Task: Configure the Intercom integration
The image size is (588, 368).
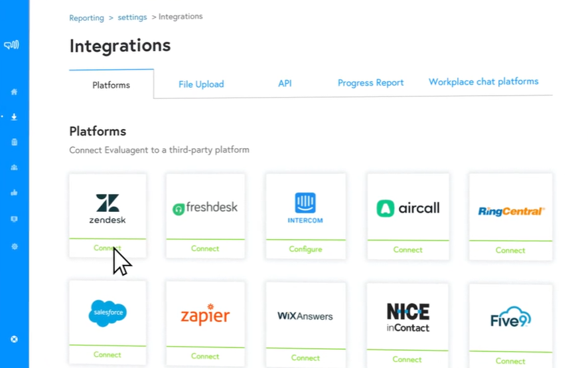Action: pos(306,249)
